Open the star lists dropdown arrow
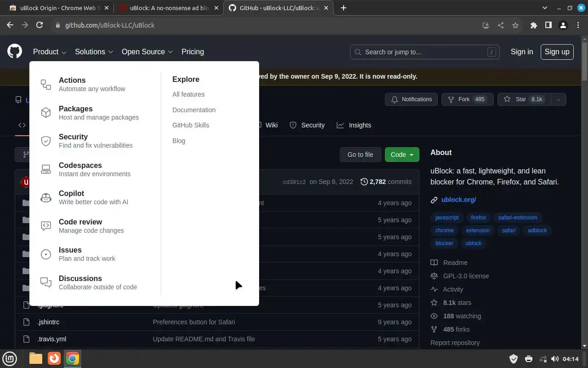This screenshot has height=368, width=588. (x=559, y=99)
